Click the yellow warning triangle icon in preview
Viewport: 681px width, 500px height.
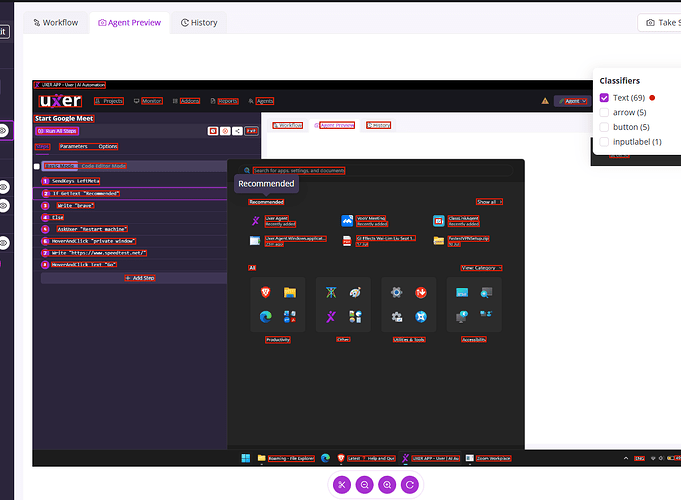545,101
